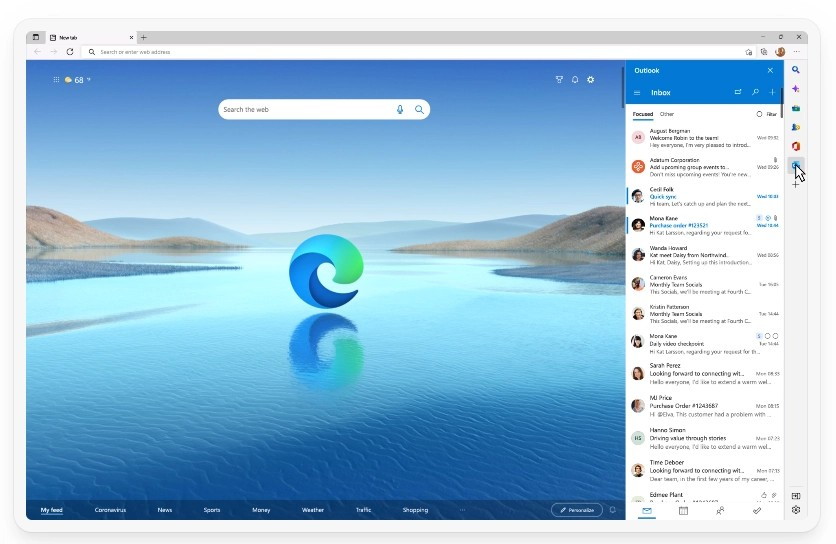Open Calendar from Outlook bottom bar
This screenshot has height=544, width=836.
pyautogui.click(x=683, y=511)
